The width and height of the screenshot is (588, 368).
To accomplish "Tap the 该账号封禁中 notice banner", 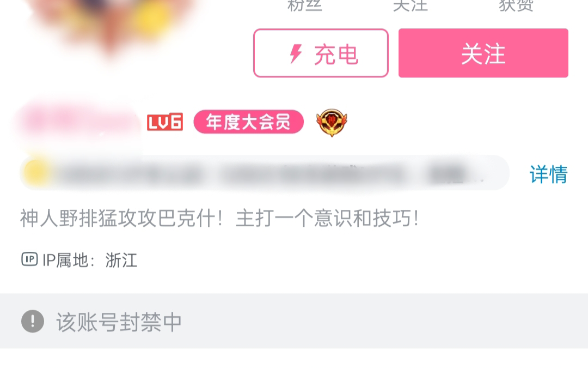I will 294,321.
